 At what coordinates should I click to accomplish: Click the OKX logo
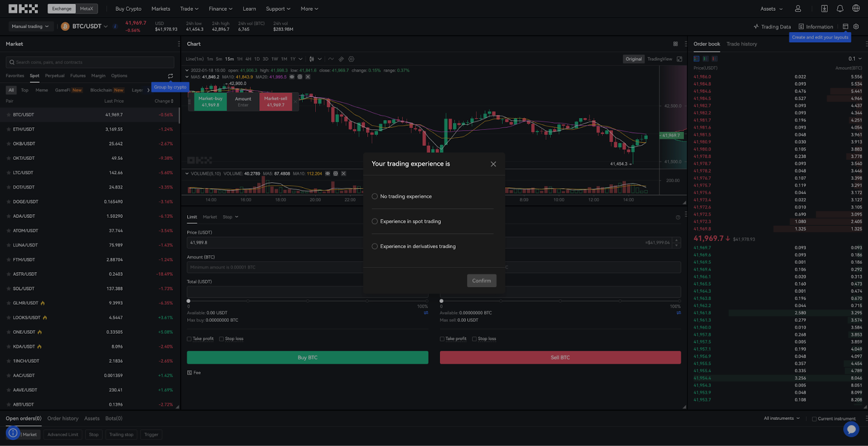pyautogui.click(x=23, y=9)
